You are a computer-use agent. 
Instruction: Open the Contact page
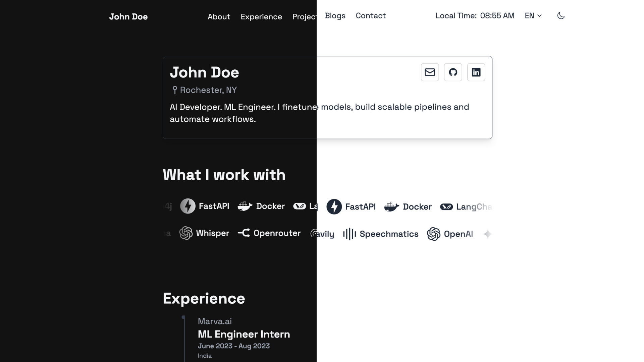[371, 16]
